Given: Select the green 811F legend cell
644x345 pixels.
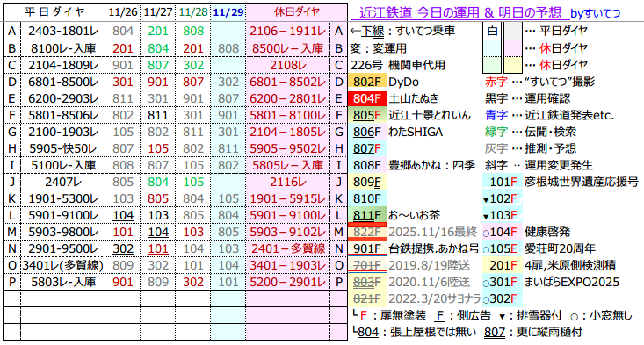Looking at the screenshot, I should coord(367,215).
